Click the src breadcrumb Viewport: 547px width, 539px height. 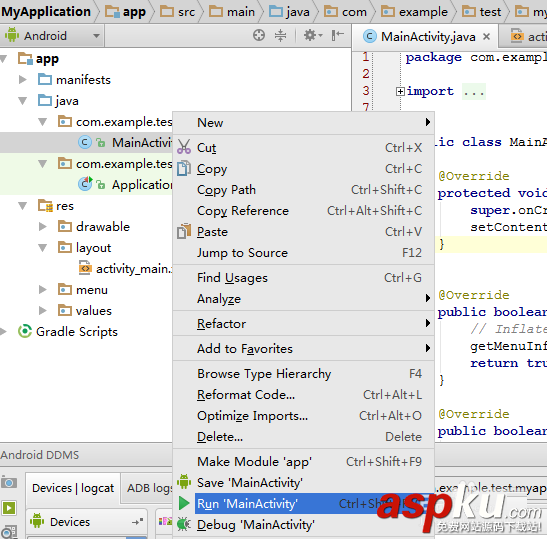[x=178, y=12]
